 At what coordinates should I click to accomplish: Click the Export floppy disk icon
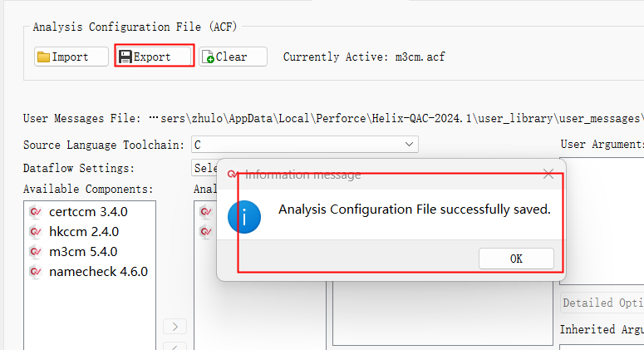[x=125, y=57]
